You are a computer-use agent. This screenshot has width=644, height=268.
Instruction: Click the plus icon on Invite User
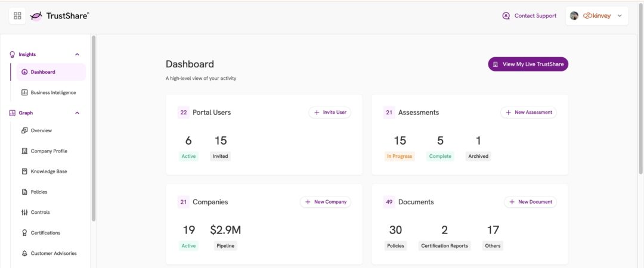pos(317,113)
